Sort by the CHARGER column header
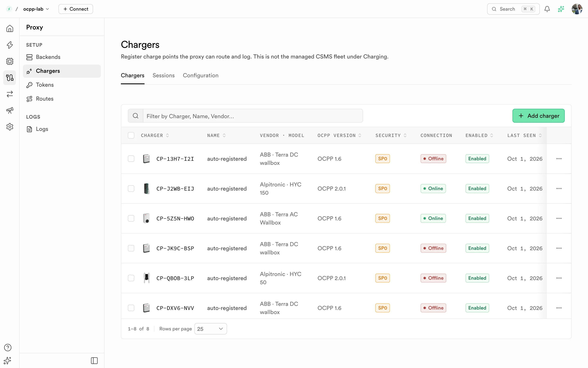 155,135
